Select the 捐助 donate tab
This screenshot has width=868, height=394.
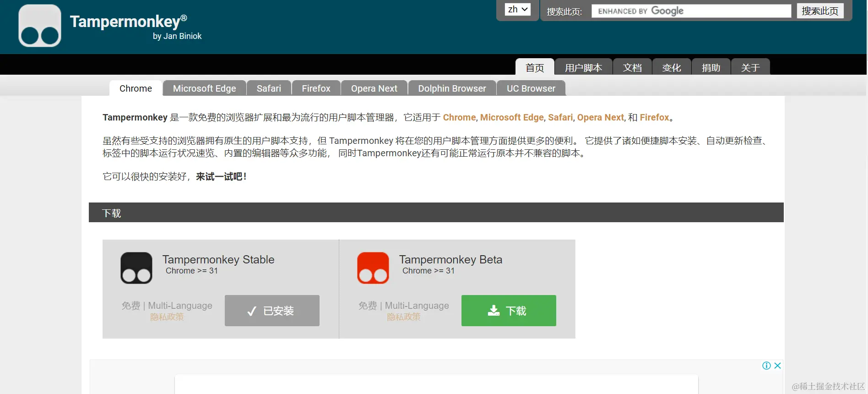click(x=711, y=67)
